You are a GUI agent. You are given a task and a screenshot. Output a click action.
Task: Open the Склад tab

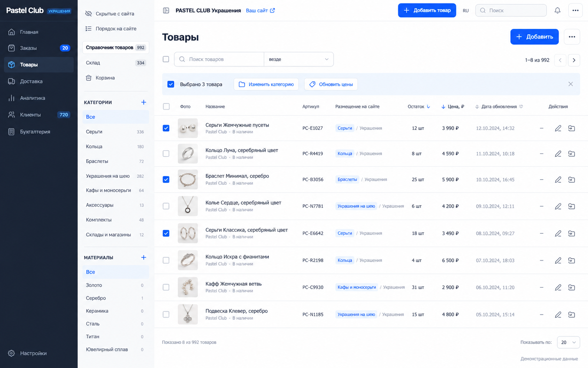tap(115, 63)
